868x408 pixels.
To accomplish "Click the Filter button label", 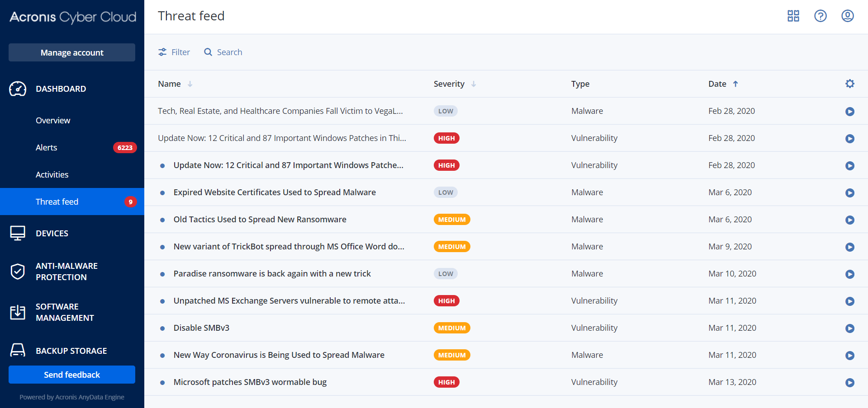I will pos(180,52).
